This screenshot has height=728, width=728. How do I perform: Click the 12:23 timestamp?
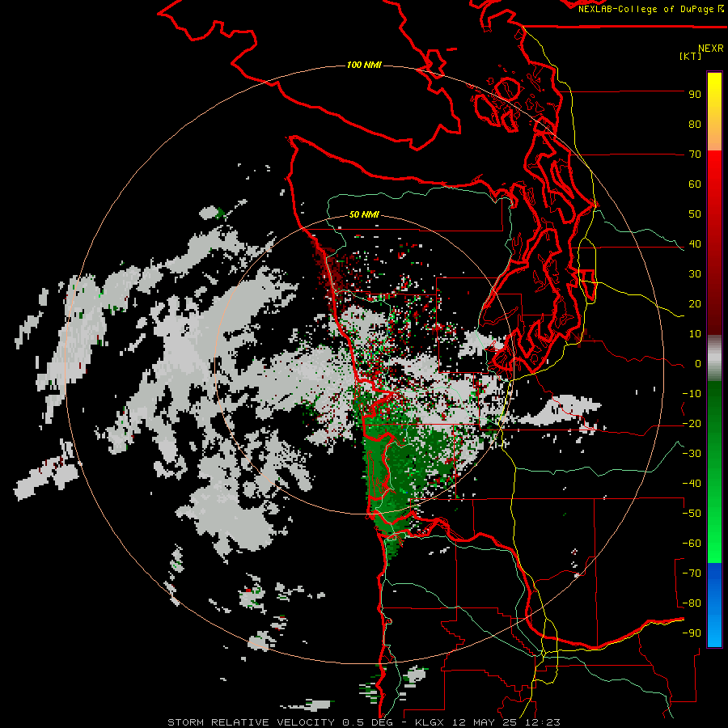543,722
